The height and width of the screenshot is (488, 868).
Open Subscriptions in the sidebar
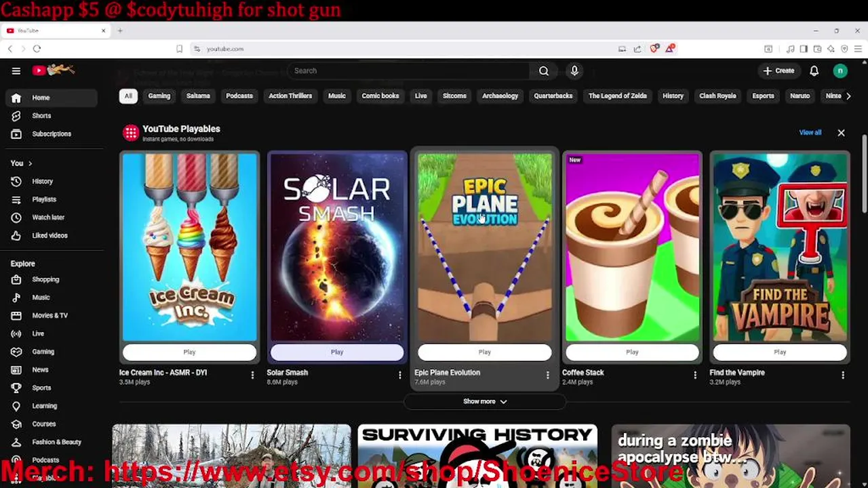coord(52,134)
